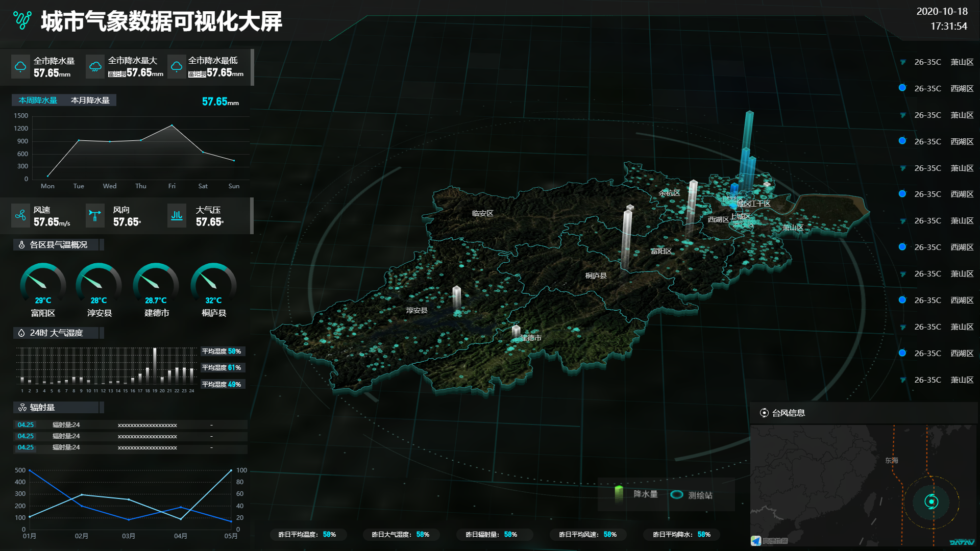
Task: Click the typhoon target icon beside 台风信息
Action: coord(764,413)
